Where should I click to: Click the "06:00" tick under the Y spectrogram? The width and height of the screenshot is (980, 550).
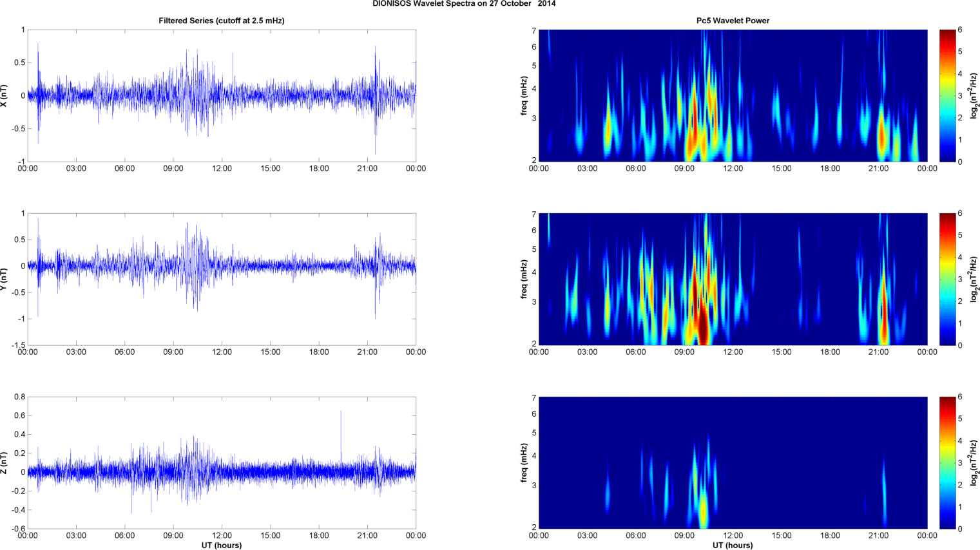coord(636,352)
